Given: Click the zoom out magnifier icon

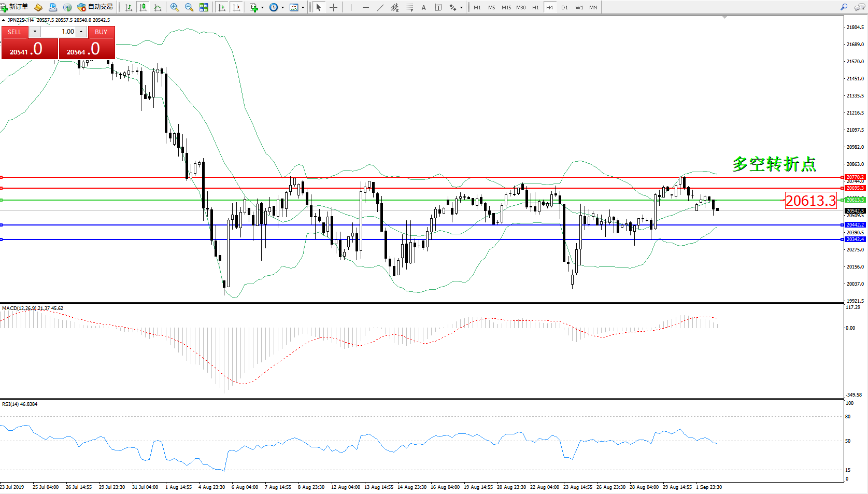Looking at the screenshot, I should pos(189,7).
